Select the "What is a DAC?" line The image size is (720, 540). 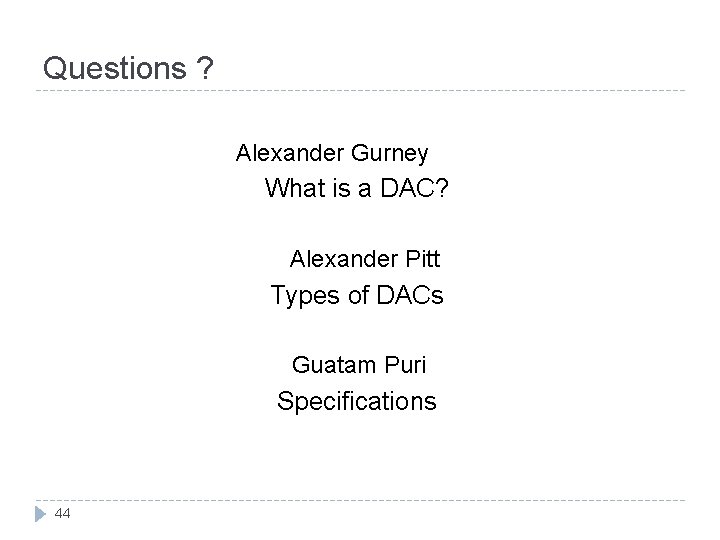point(356,188)
